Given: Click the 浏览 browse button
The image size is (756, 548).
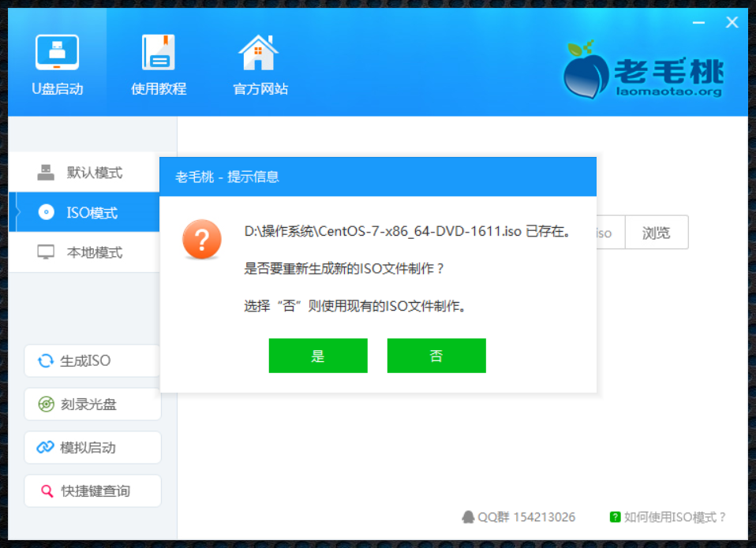Looking at the screenshot, I should click(657, 233).
